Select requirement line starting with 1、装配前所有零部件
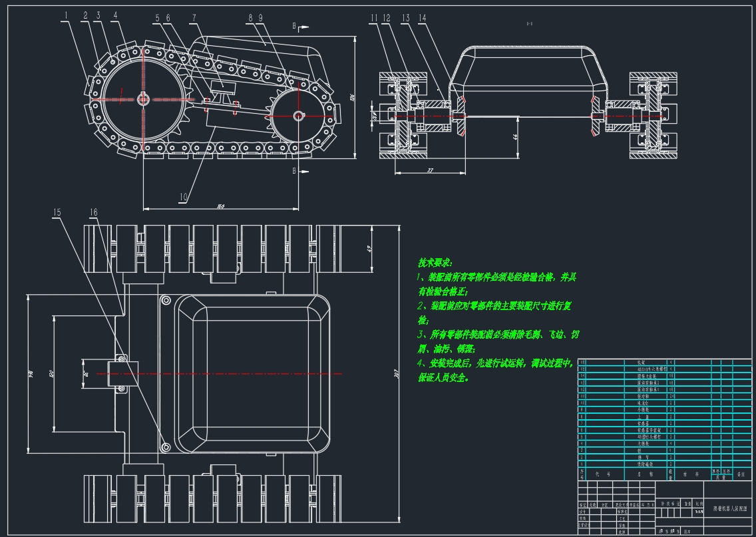Viewport: 756px width, 537px height. pyautogui.click(x=496, y=277)
